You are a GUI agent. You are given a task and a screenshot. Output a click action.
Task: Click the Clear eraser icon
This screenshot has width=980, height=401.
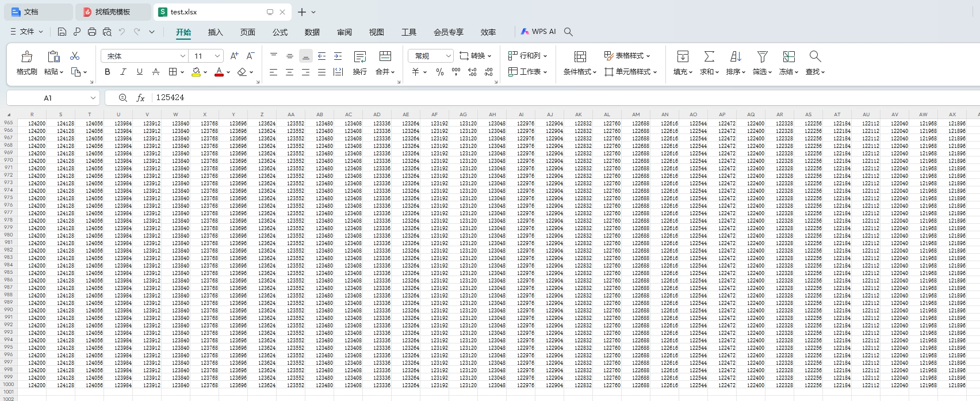pos(242,72)
